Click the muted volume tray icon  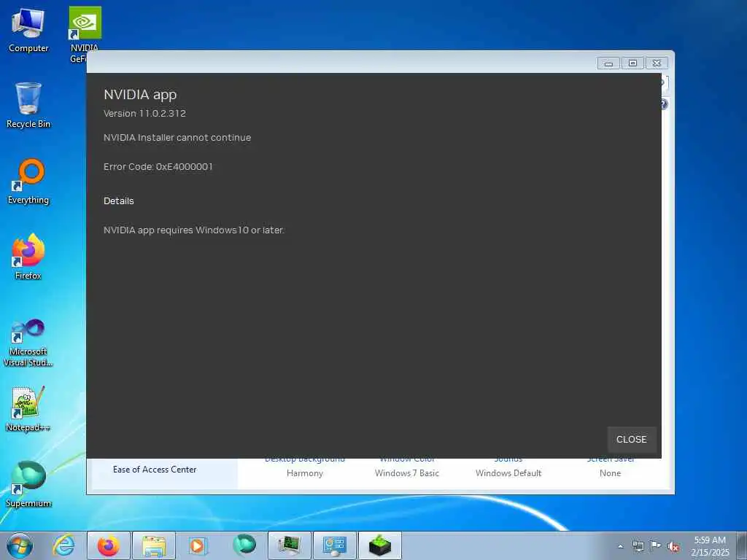click(x=673, y=547)
